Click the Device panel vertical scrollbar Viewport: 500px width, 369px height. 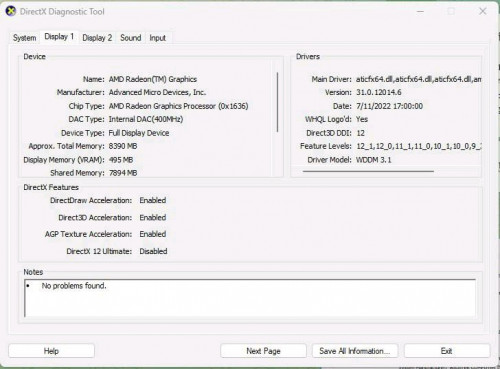277,102
